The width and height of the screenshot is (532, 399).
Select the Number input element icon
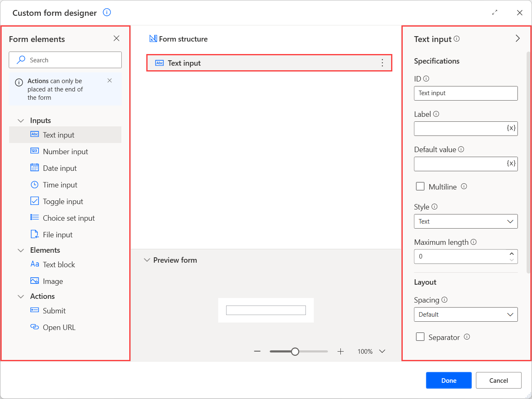point(34,151)
